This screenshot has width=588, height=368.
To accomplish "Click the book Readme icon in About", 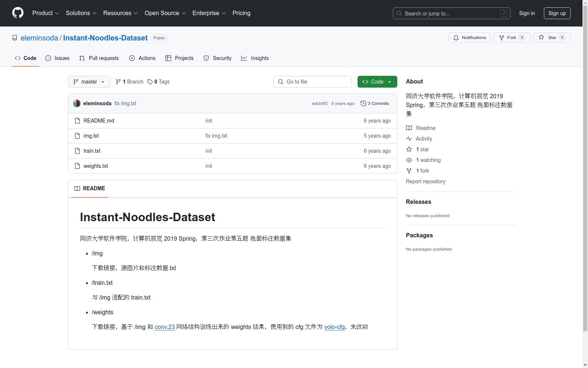I will pos(409,128).
